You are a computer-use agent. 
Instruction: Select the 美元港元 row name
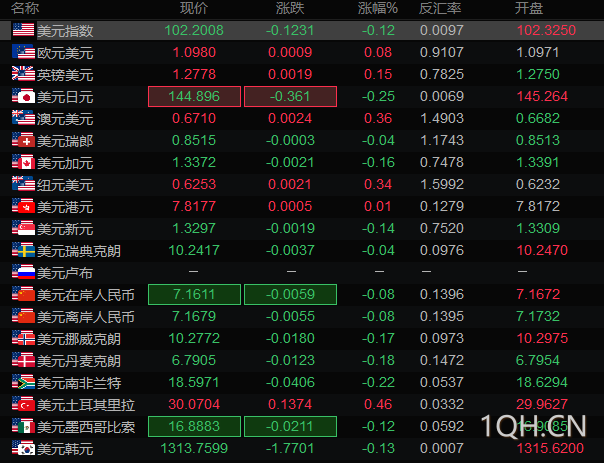pos(65,207)
